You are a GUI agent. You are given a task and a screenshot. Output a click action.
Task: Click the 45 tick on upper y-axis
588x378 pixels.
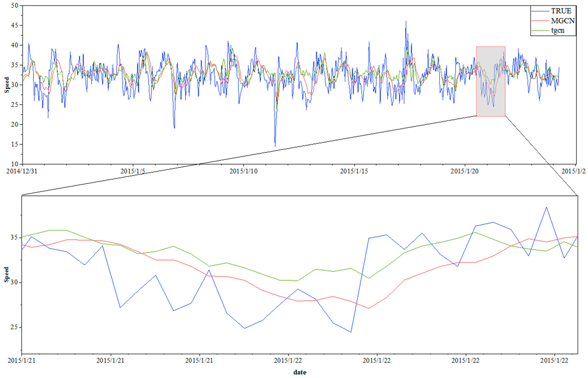coord(15,25)
